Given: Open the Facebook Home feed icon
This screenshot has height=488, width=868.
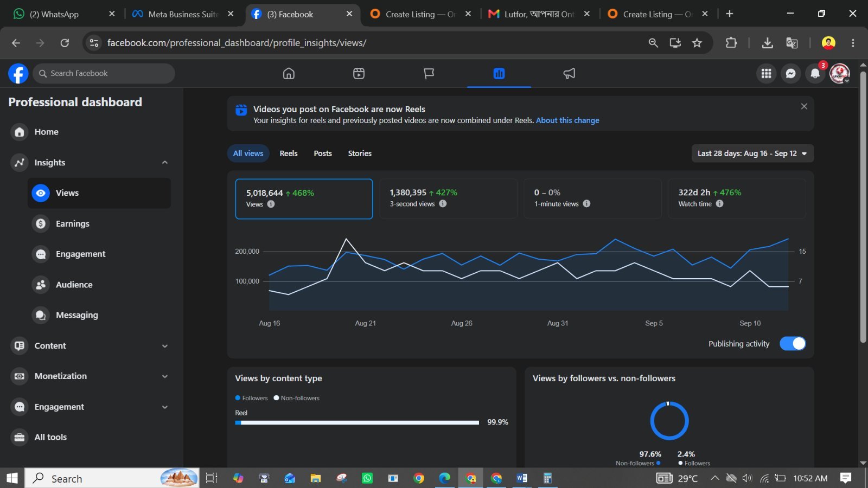Looking at the screenshot, I should coord(289,74).
